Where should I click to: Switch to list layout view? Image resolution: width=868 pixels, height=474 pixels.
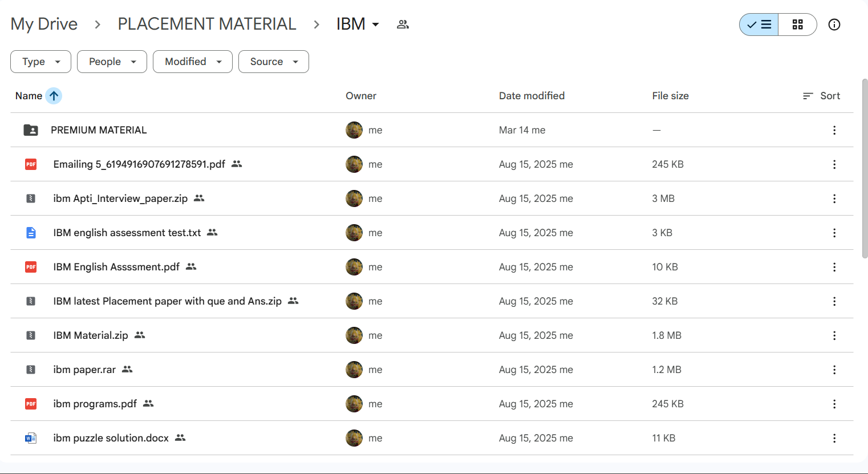[759, 25]
